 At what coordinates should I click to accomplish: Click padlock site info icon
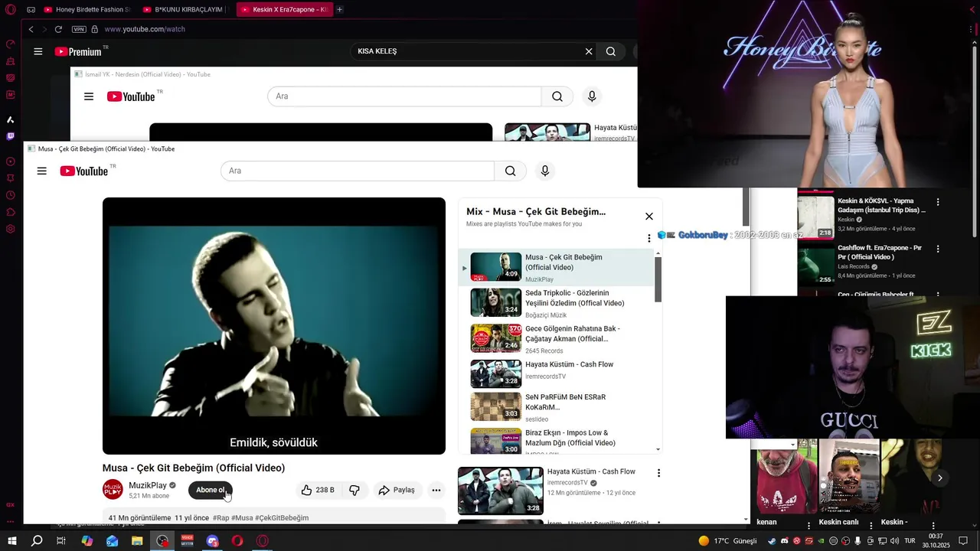point(94,29)
